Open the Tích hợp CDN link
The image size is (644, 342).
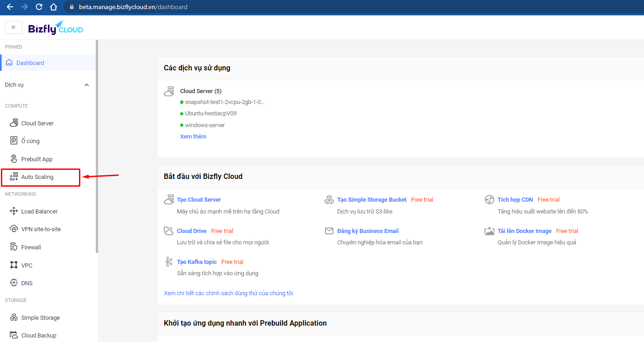coord(515,200)
